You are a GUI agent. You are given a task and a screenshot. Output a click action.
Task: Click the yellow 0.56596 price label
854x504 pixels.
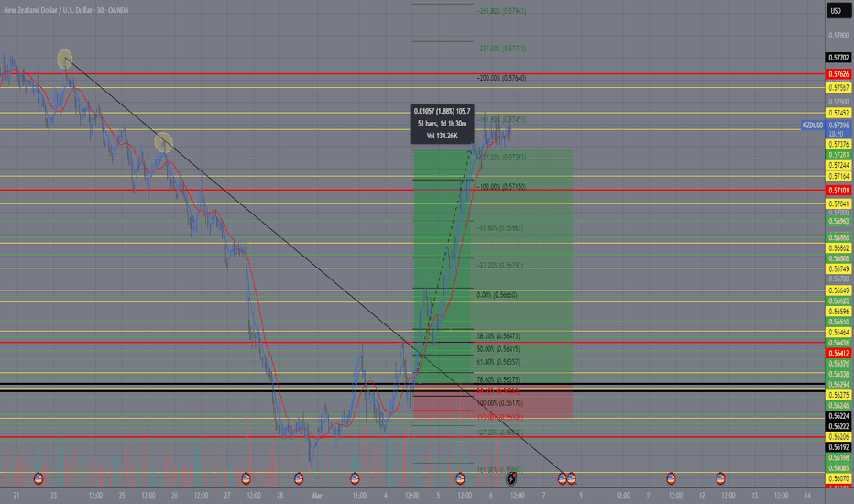click(x=838, y=312)
